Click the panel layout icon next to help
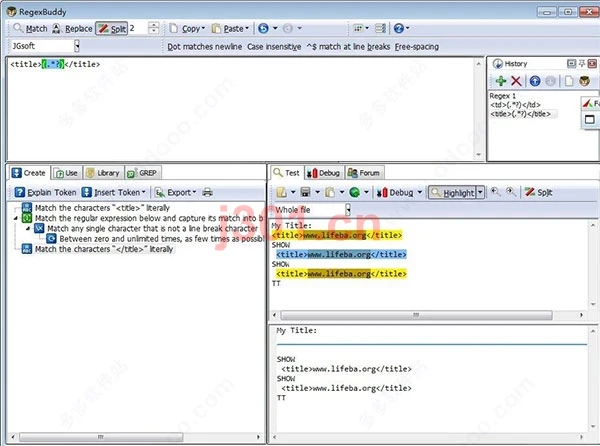The image size is (600, 446). coord(380,28)
